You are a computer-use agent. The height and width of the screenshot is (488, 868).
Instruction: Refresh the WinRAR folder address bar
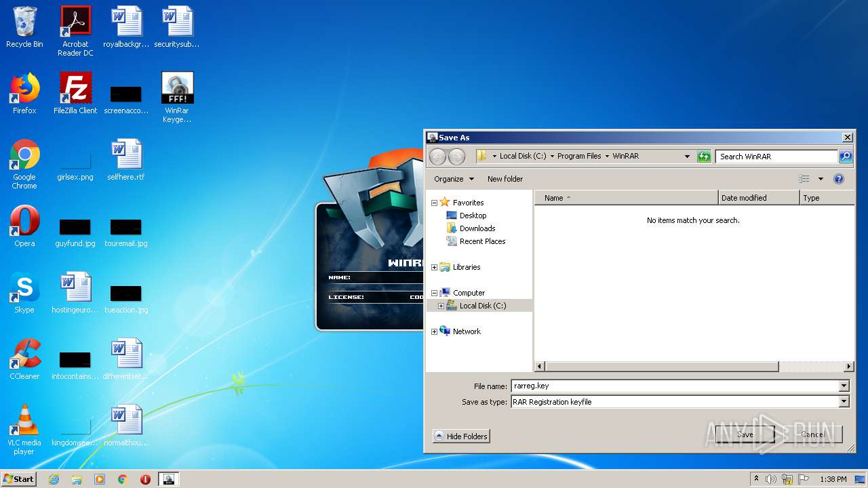click(704, 157)
